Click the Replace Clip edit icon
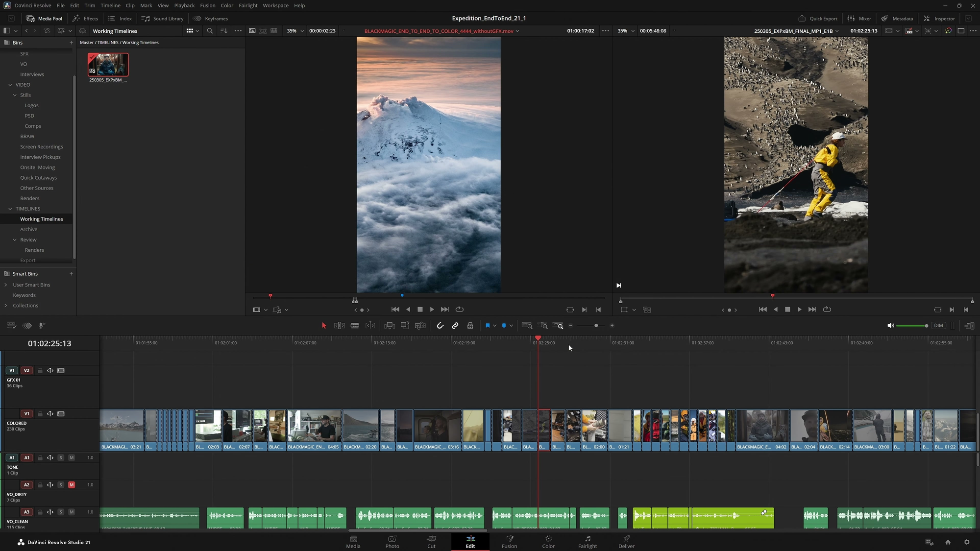The image size is (980, 551). click(420, 326)
